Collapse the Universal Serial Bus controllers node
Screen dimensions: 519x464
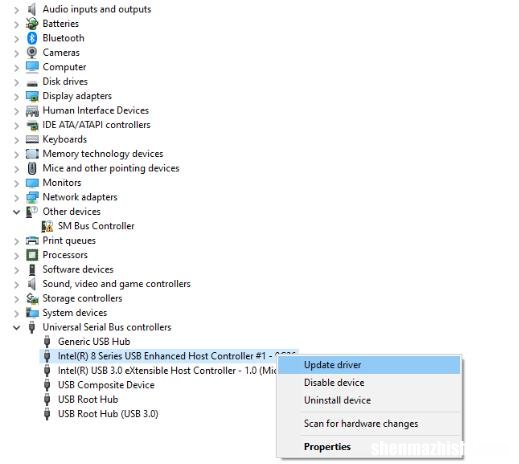[16, 327]
